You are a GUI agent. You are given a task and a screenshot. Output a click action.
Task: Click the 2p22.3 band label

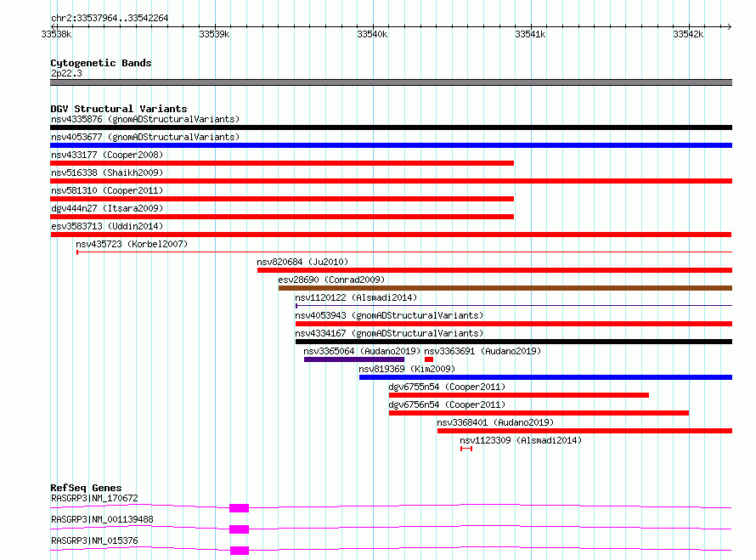pyautogui.click(x=66, y=73)
